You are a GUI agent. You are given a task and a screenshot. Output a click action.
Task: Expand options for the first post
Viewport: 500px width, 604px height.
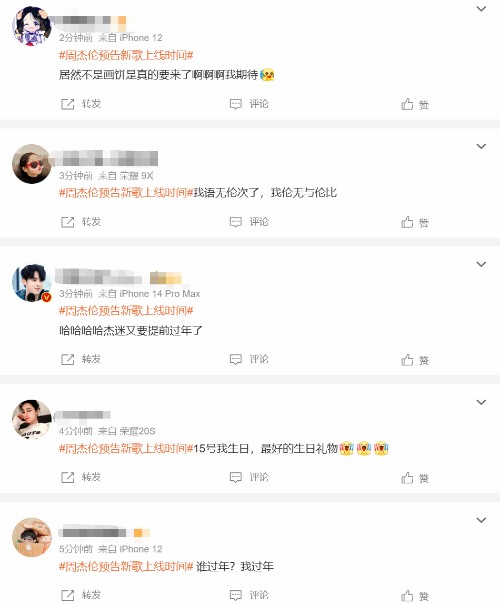(481, 8)
